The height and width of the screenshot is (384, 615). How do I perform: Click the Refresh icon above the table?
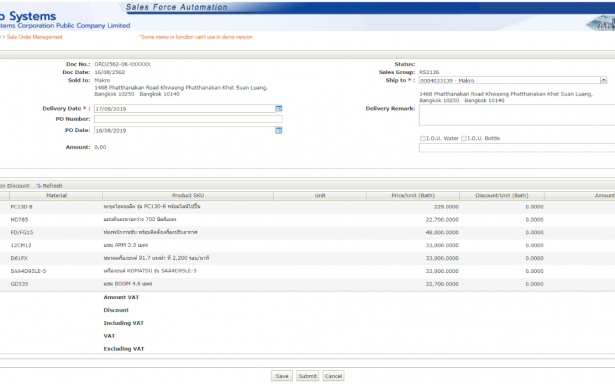(39, 186)
